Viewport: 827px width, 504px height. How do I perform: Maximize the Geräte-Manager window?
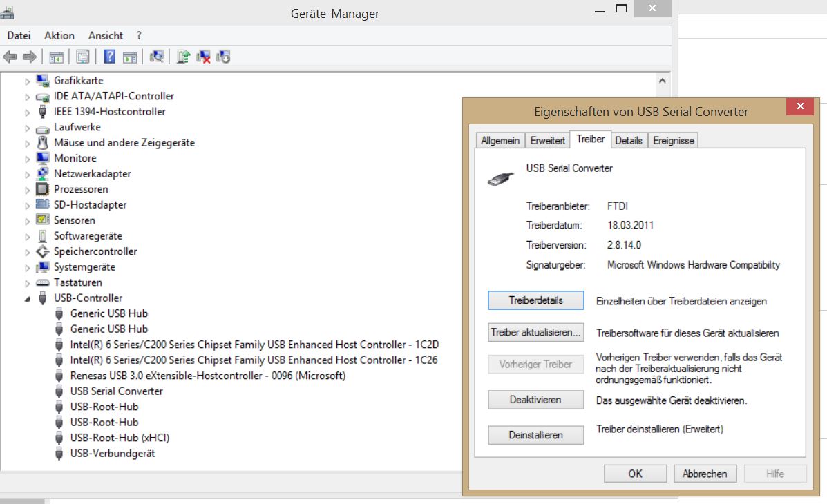(621, 9)
